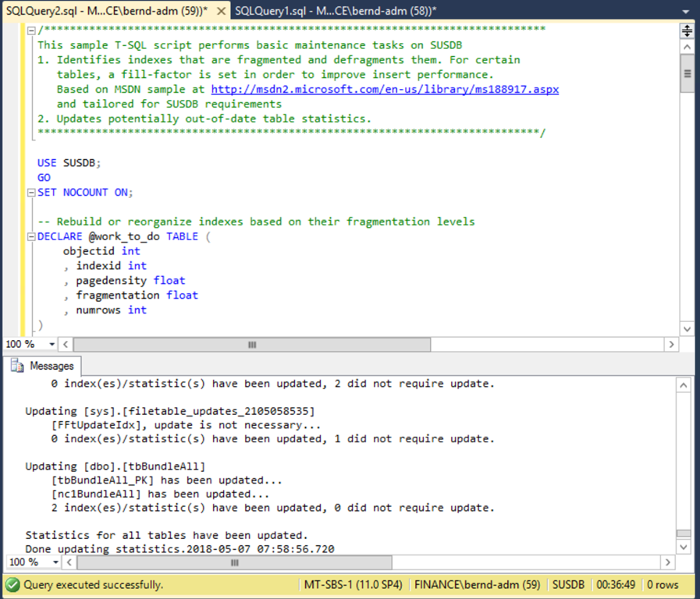Open the editor zoom 100 % dropdown
Screen dimensions: 700x599
[x=52, y=345]
